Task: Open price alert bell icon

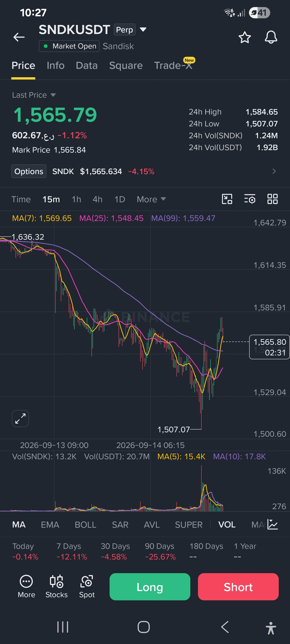Action: 271,37
